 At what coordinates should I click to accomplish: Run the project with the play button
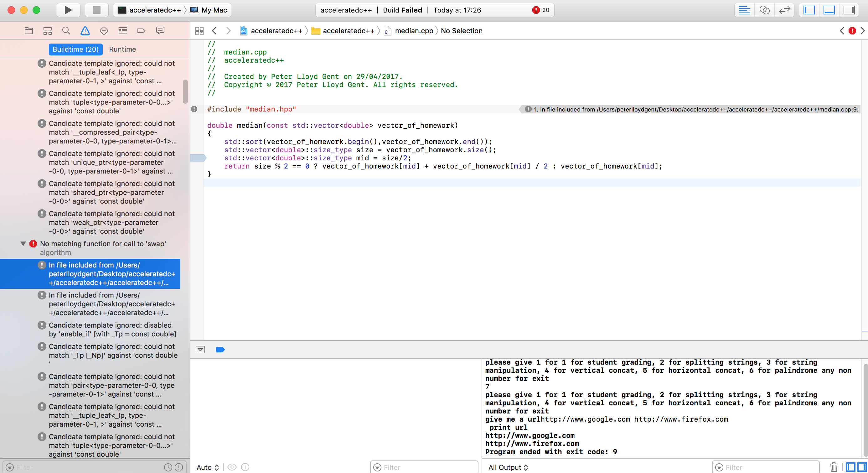coord(68,10)
